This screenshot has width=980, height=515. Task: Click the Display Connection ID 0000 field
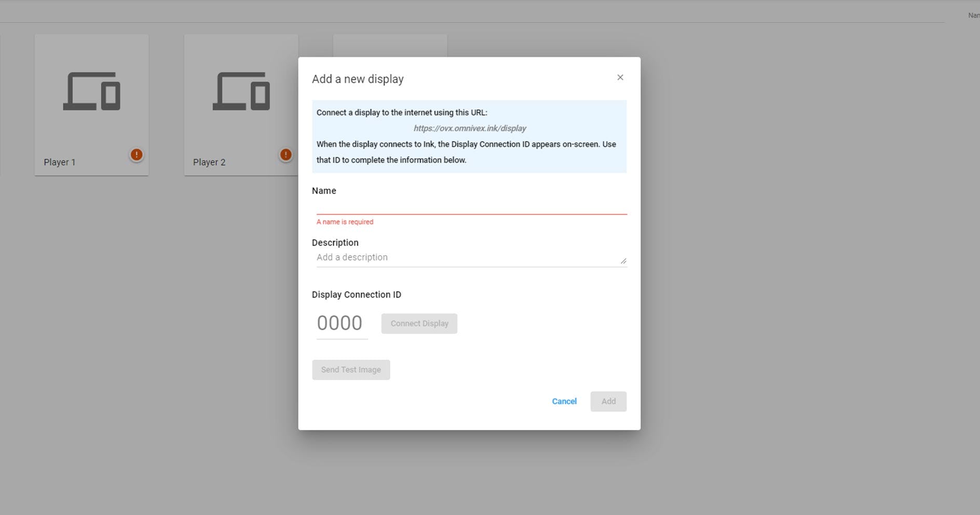pyautogui.click(x=342, y=323)
